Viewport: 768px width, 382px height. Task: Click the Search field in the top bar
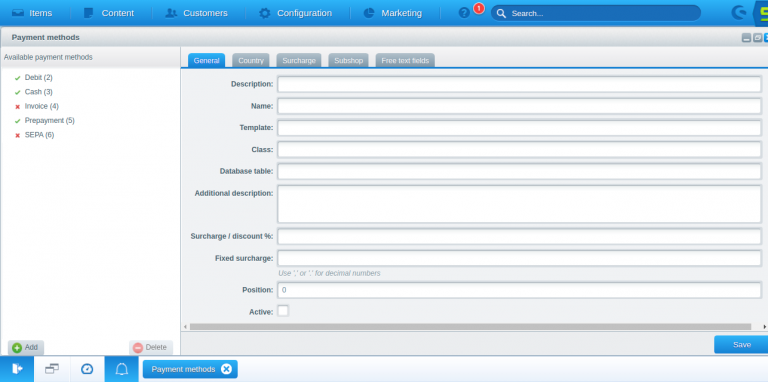click(596, 13)
